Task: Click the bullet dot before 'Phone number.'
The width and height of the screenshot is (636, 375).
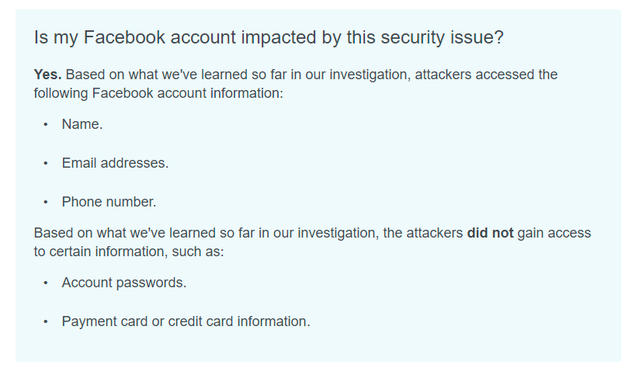Action: point(45,202)
